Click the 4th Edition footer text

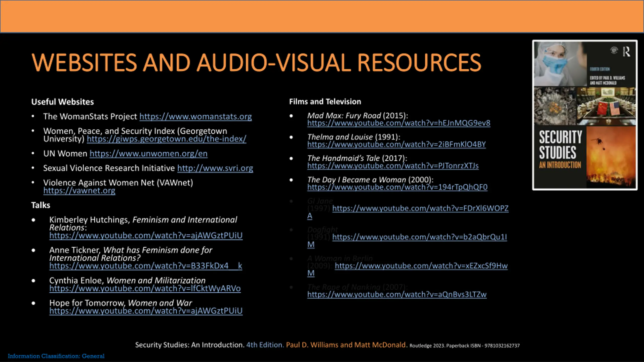pyautogui.click(x=265, y=345)
